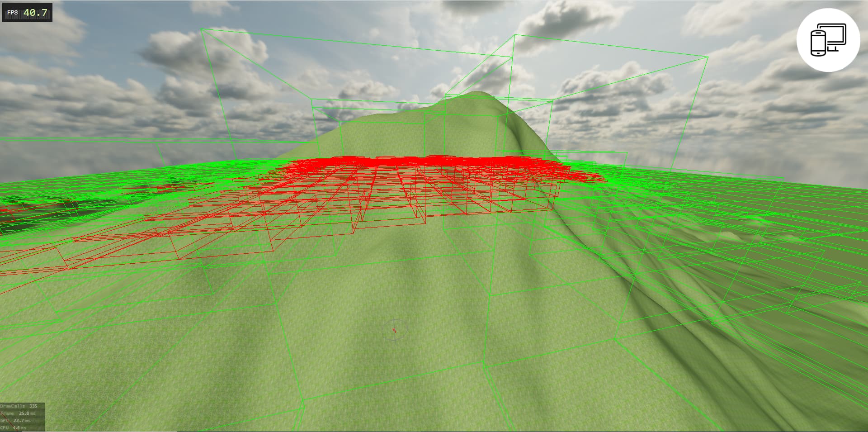Click the small red marker inside circular gizmo
The width and height of the screenshot is (868, 432).
(394, 331)
